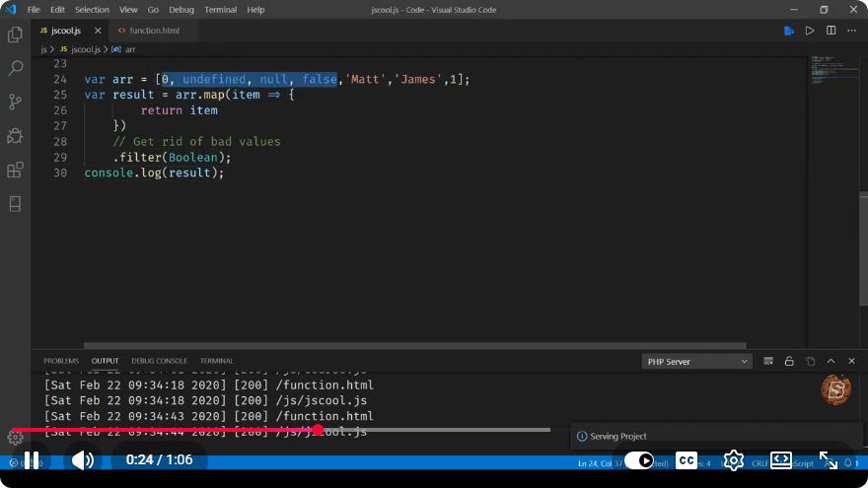This screenshot has width=868, height=488.
Task: Mute the video volume speaker
Action: pos(83,459)
